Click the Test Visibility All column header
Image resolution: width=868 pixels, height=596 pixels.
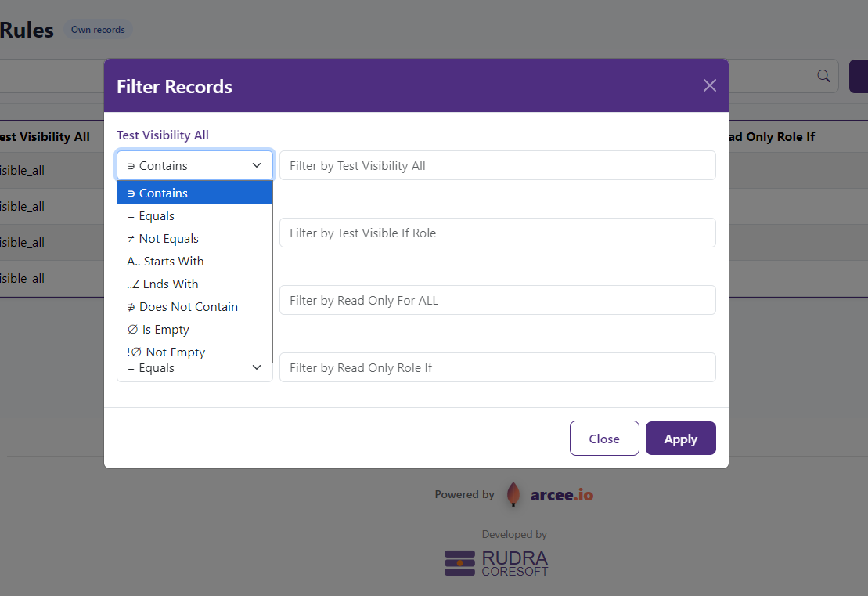(x=45, y=136)
